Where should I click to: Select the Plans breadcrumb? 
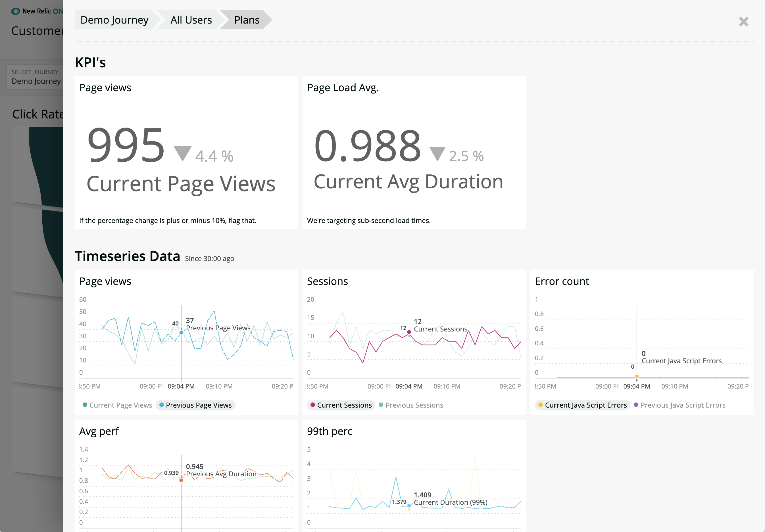[247, 20]
